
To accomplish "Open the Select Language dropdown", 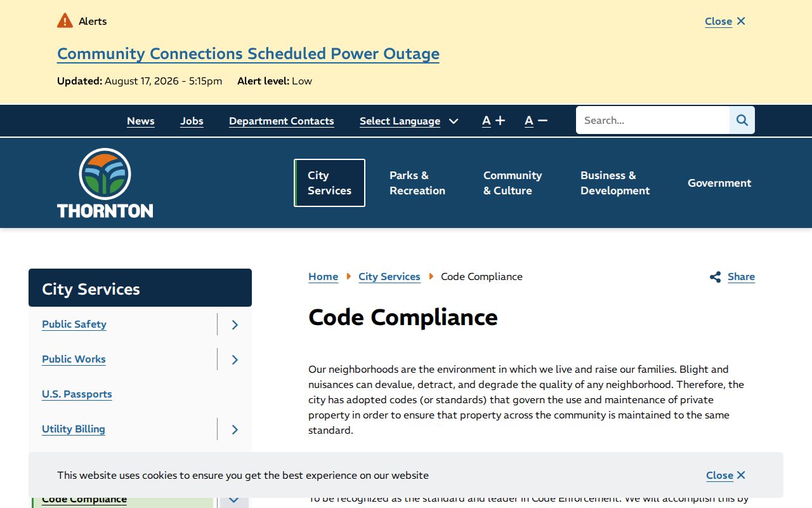I will pos(409,121).
